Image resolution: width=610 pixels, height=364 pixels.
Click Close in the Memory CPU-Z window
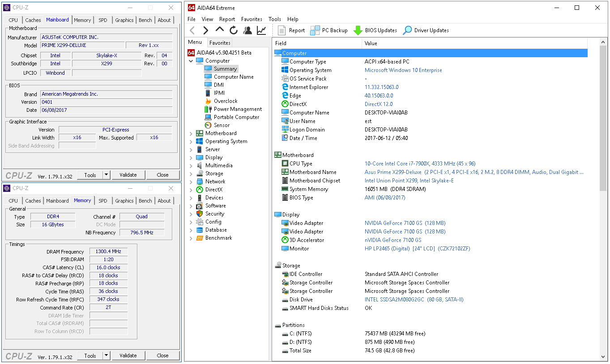point(162,356)
